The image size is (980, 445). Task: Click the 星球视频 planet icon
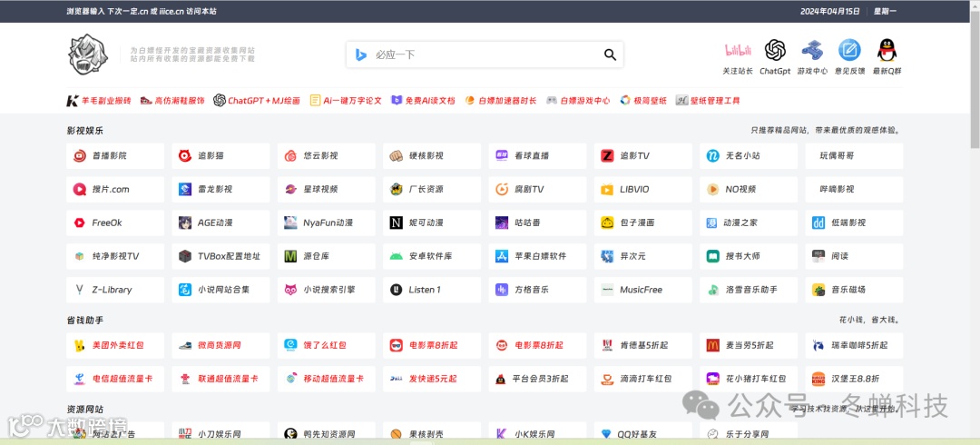(x=290, y=189)
